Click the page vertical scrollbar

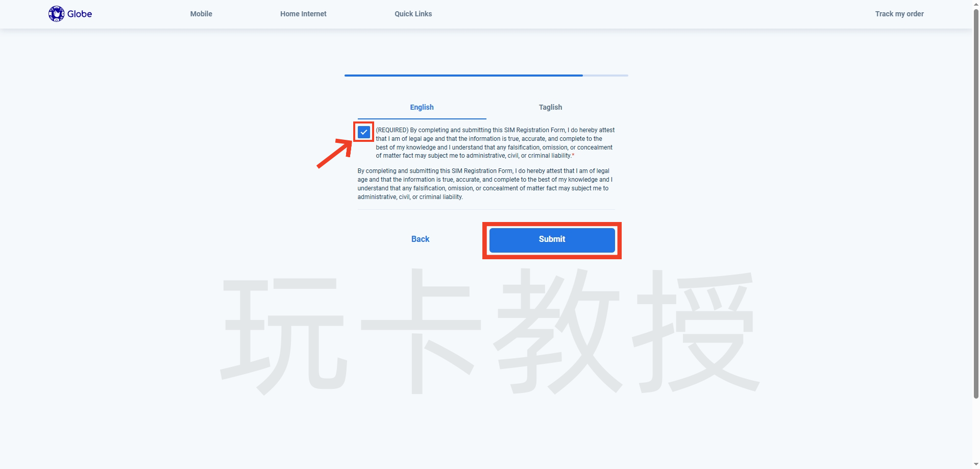tap(976, 204)
